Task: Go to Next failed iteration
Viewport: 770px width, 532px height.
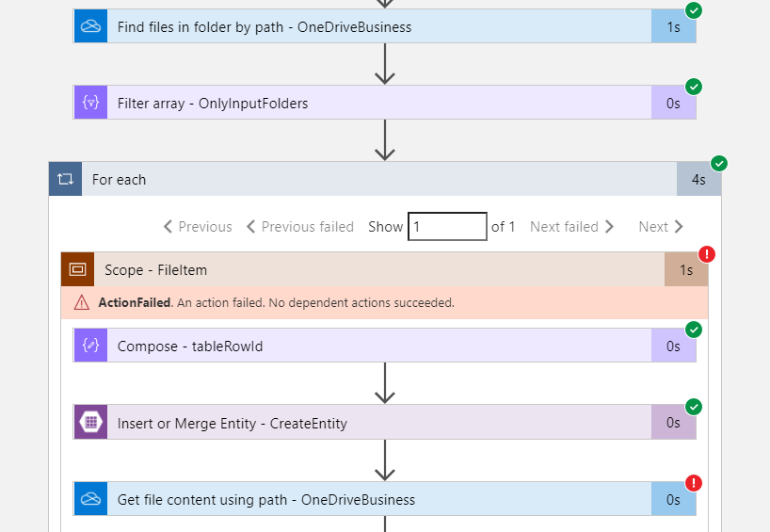Action: pos(572,227)
